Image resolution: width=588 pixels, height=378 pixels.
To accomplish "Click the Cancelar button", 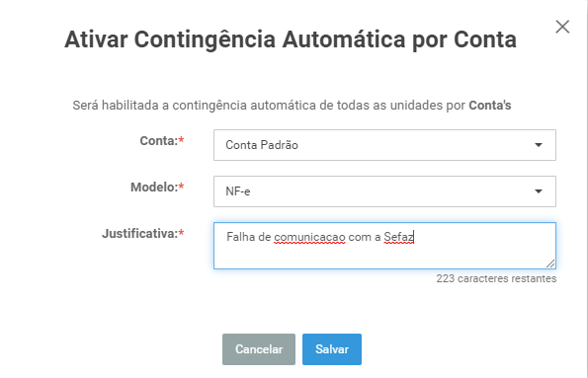I will [x=259, y=349].
